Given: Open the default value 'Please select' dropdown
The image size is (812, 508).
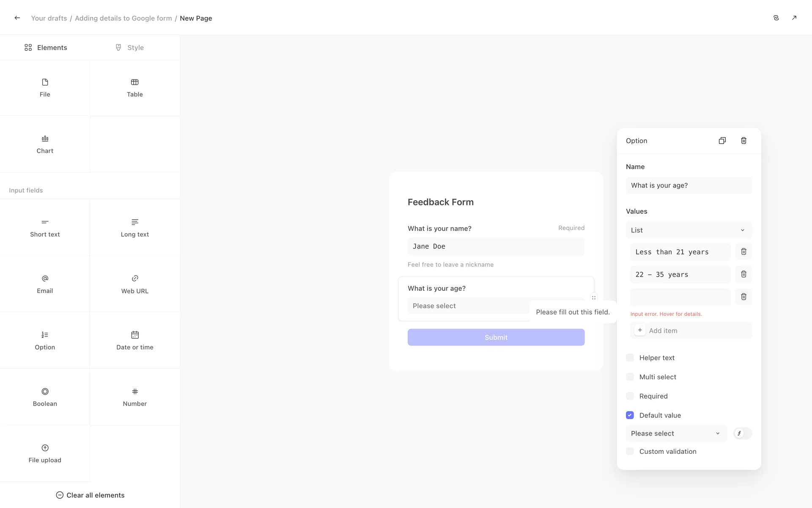Looking at the screenshot, I should (676, 433).
